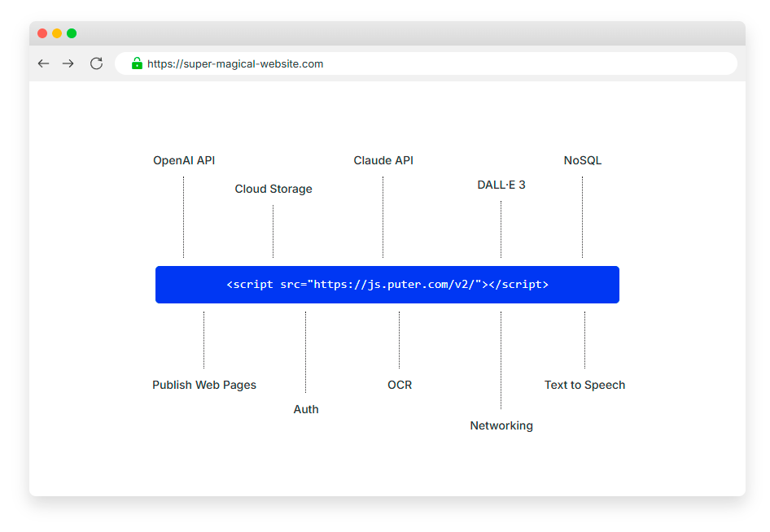The height and width of the screenshot is (532, 770).
Task: Click the Publish Web Pages label
Action: tap(204, 385)
